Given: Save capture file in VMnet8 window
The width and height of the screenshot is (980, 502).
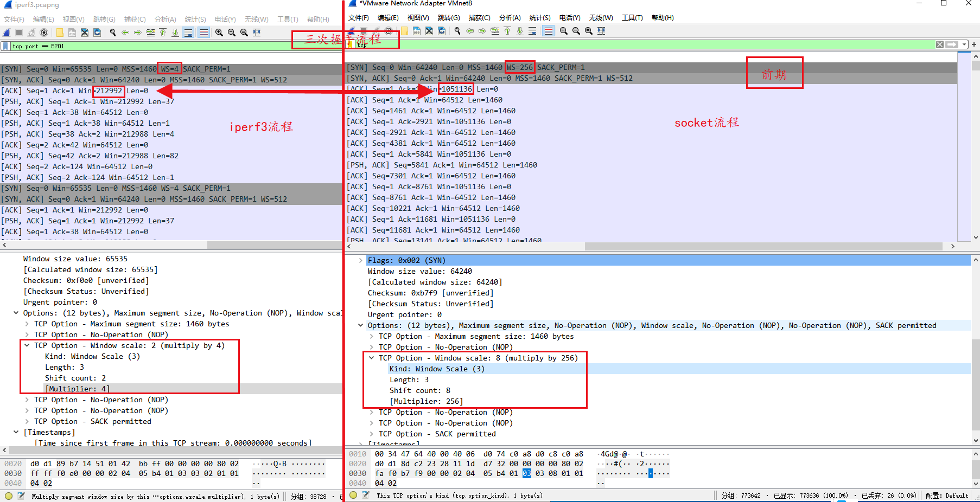Looking at the screenshot, I should (x=417, y=31).
